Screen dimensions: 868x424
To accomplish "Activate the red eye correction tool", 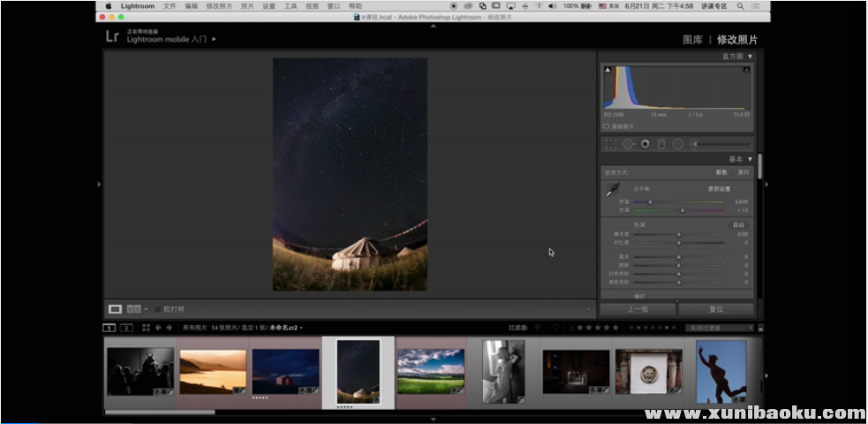I will click(x=645, y=144).
